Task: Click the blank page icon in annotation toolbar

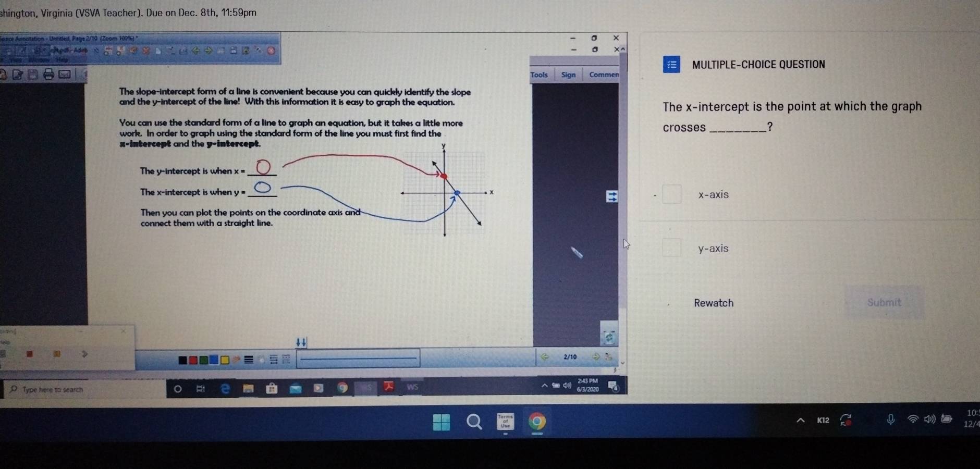Action: [x=158, y=51]
